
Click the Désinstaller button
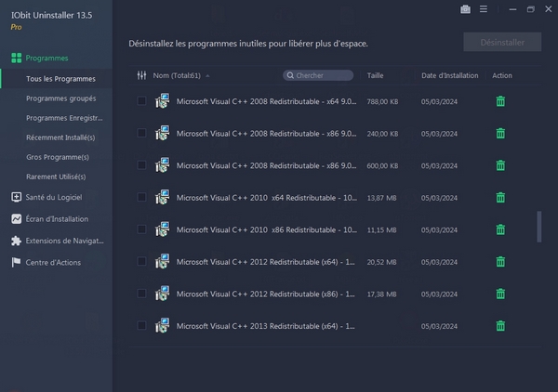[x=502, y=43]
